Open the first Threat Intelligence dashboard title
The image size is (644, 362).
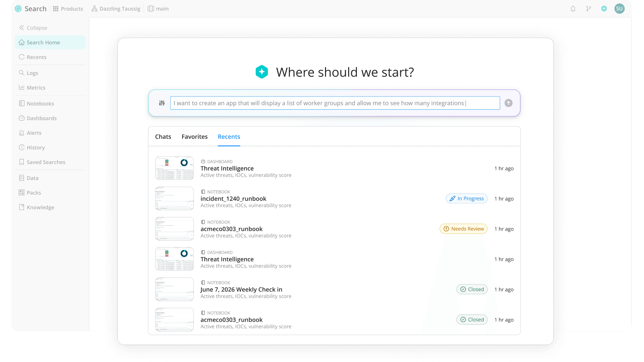(227, 168)
